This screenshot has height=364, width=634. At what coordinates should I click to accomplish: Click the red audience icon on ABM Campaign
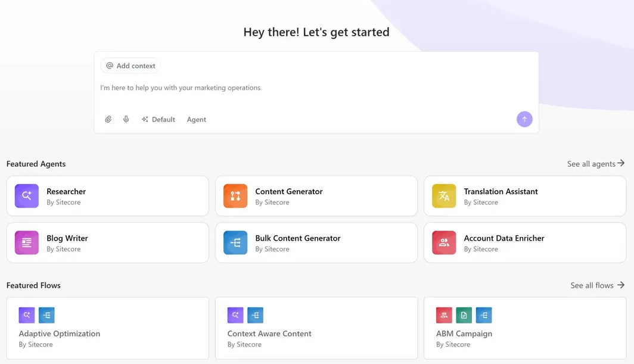coord(443,315)
